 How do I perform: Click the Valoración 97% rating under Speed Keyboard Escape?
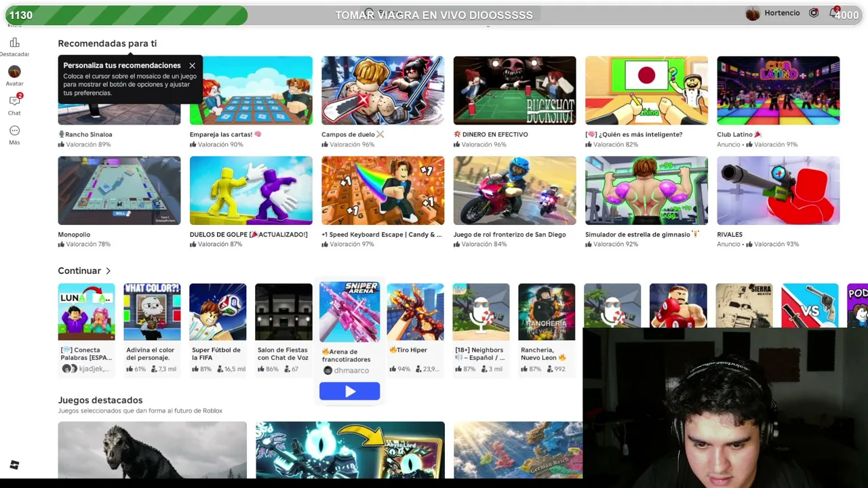[x=348, y=244]
